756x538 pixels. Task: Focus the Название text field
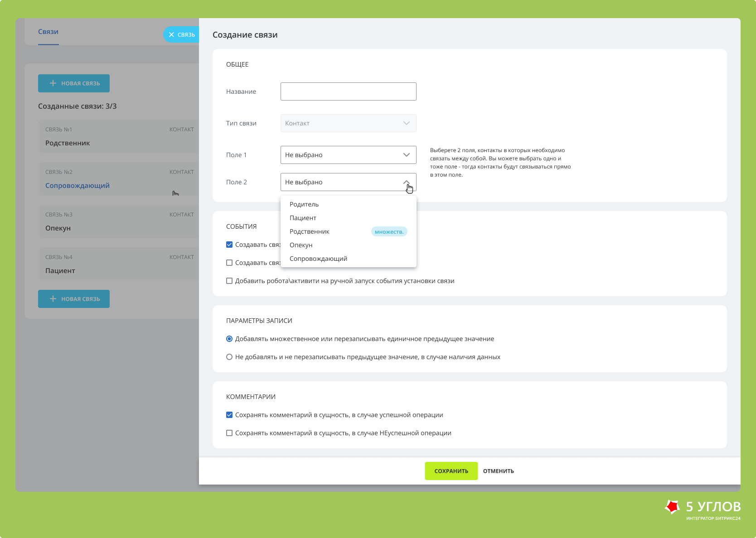click(349, 91)
